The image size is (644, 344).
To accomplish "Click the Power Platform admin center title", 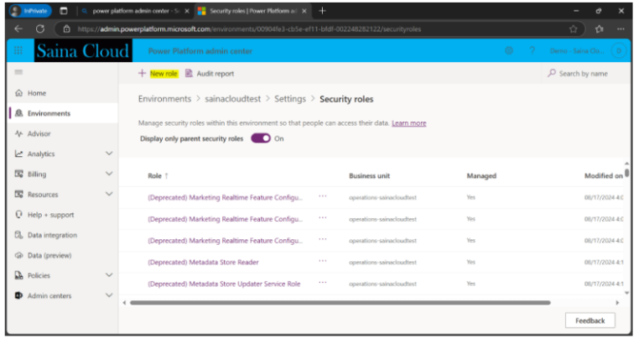I will coord(200,51).
